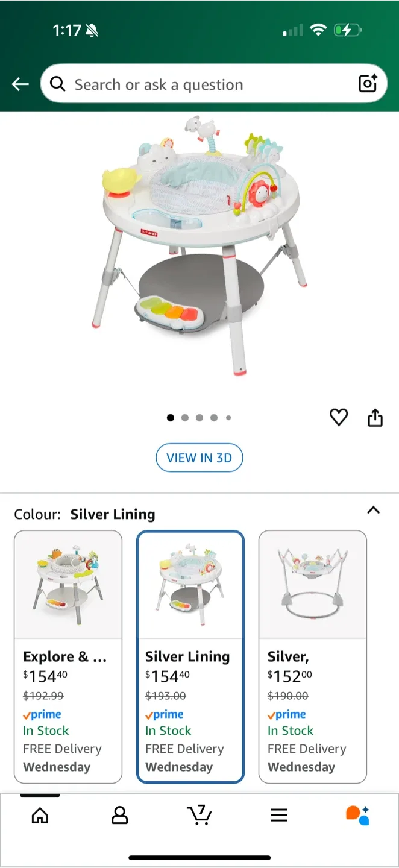Tap the Silver Lining product thumbnail

click(x=190, y=583)
